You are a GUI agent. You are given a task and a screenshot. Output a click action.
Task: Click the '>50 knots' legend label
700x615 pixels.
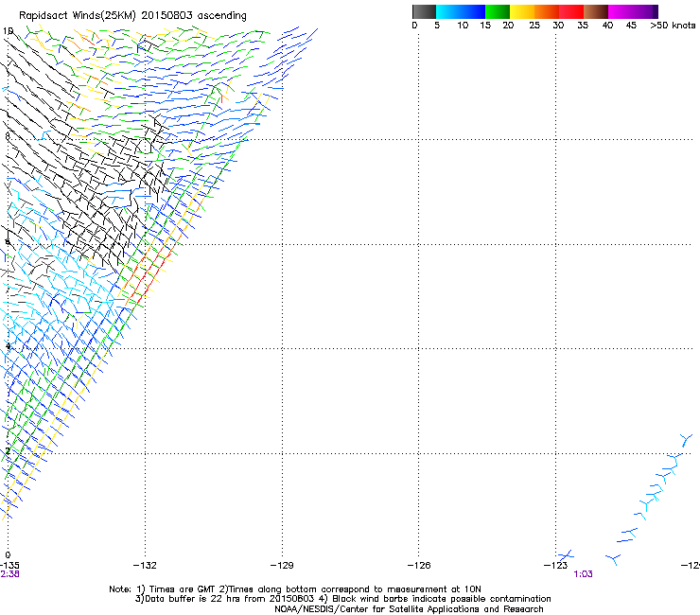(673, 26)
